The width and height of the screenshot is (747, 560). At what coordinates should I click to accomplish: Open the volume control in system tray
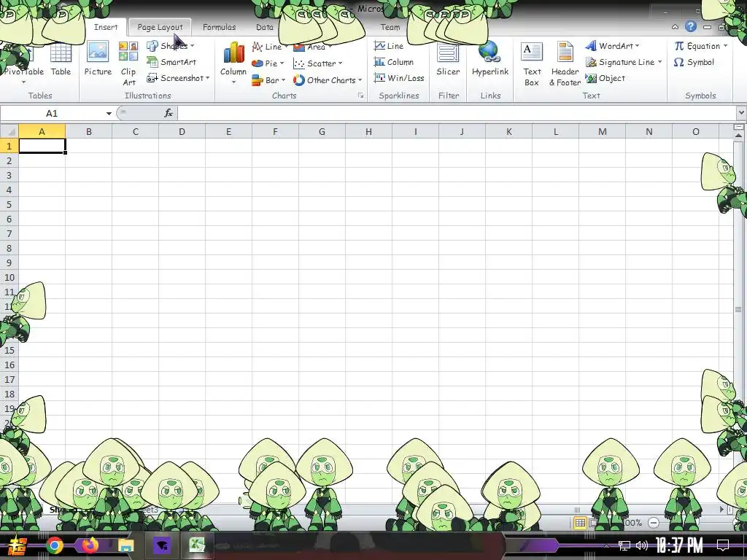pos(642,545)
